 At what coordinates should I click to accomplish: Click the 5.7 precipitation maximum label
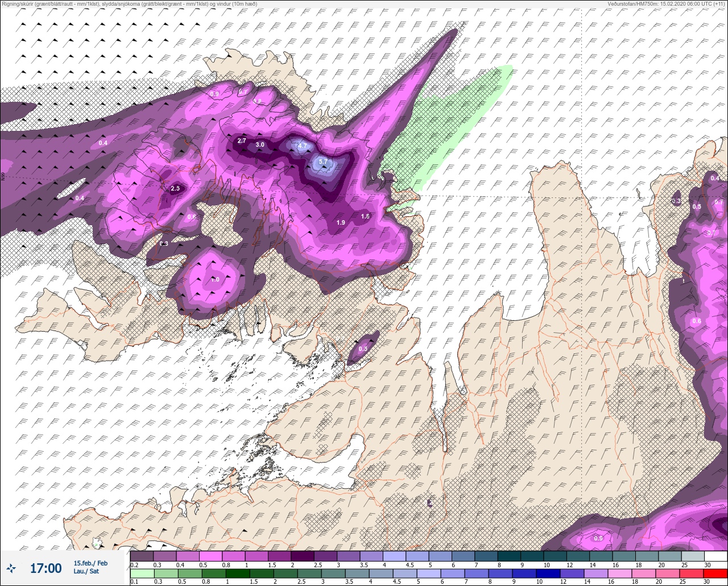pos(323,162)
